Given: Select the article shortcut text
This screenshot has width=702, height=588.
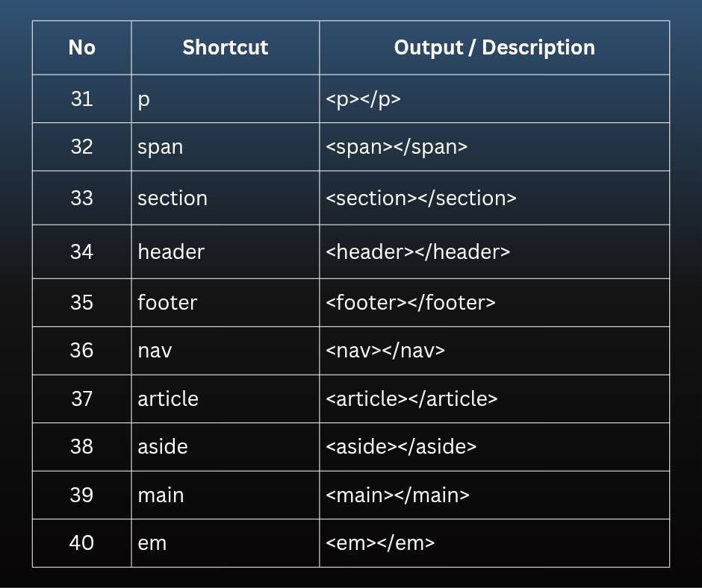Looking at the screenshot, I should point(168,398).
